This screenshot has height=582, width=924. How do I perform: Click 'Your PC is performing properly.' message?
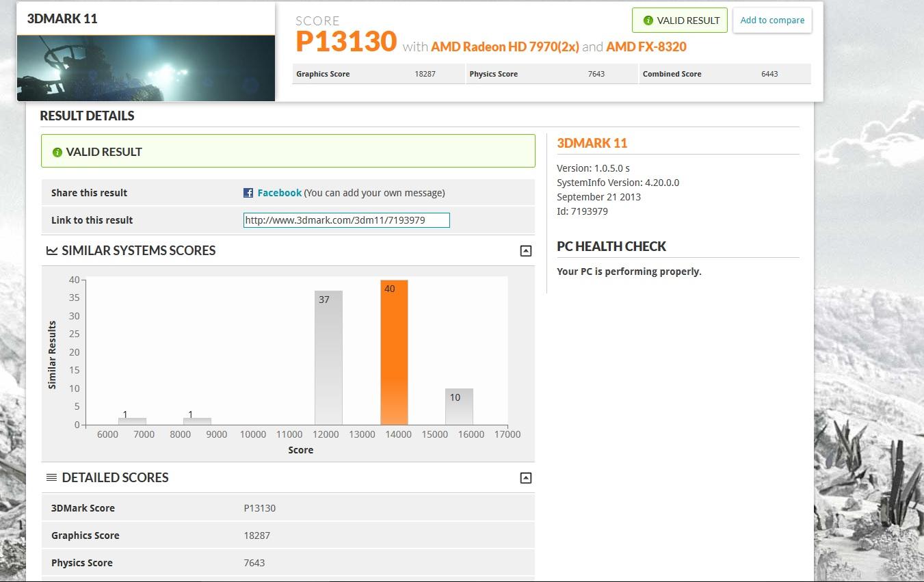click(x=629, y=272)
